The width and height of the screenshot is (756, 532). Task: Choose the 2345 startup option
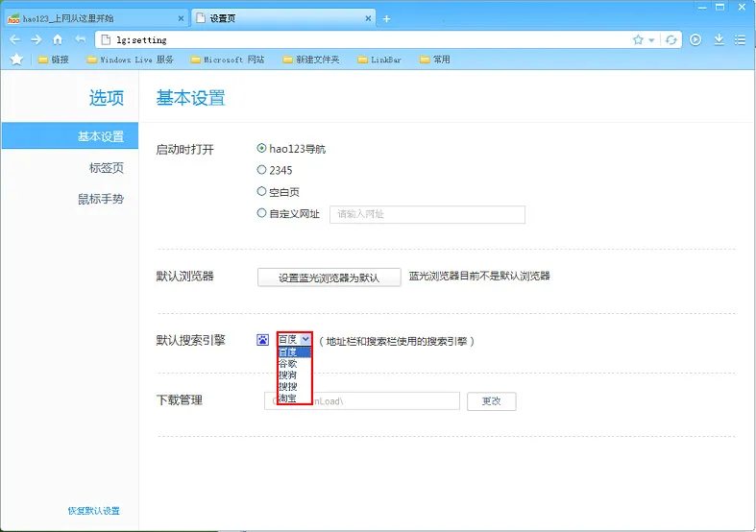click(x=262, y=170)
